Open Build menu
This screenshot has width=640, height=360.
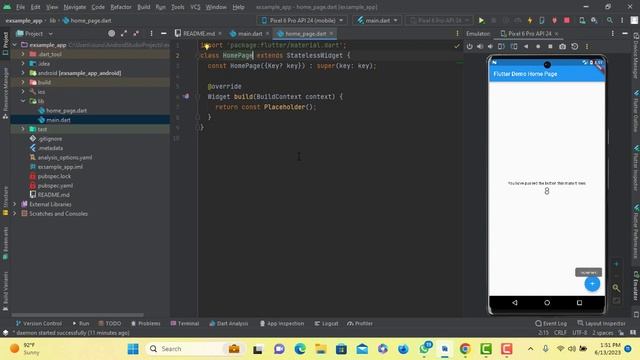[x=144, y=7]
